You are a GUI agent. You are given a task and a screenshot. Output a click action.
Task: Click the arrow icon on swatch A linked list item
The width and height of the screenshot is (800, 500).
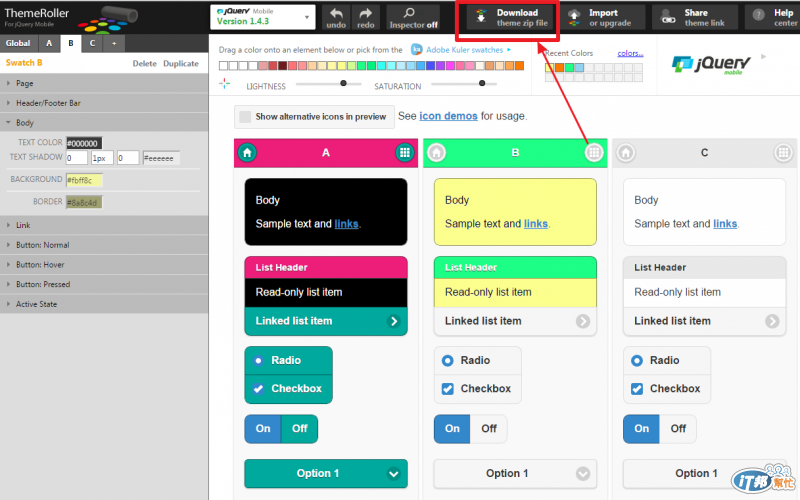pyautogui.click(x=393, y=321)
